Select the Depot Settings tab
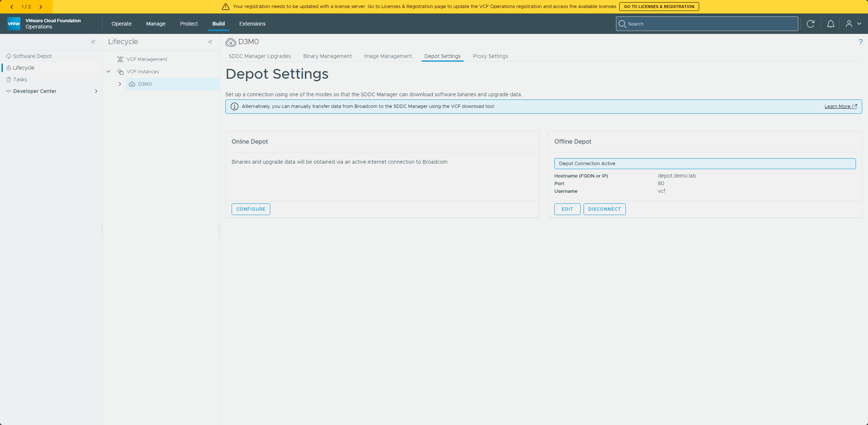868x425 pixels. pos(442,56)
